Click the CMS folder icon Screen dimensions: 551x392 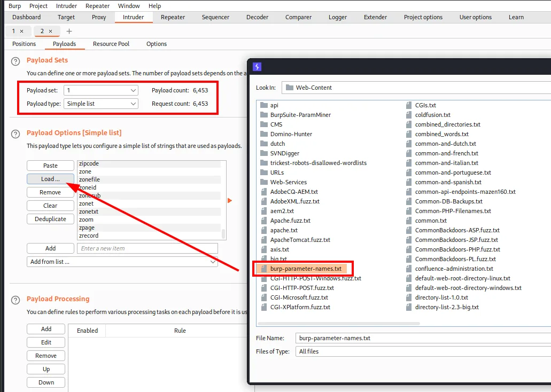264,124
